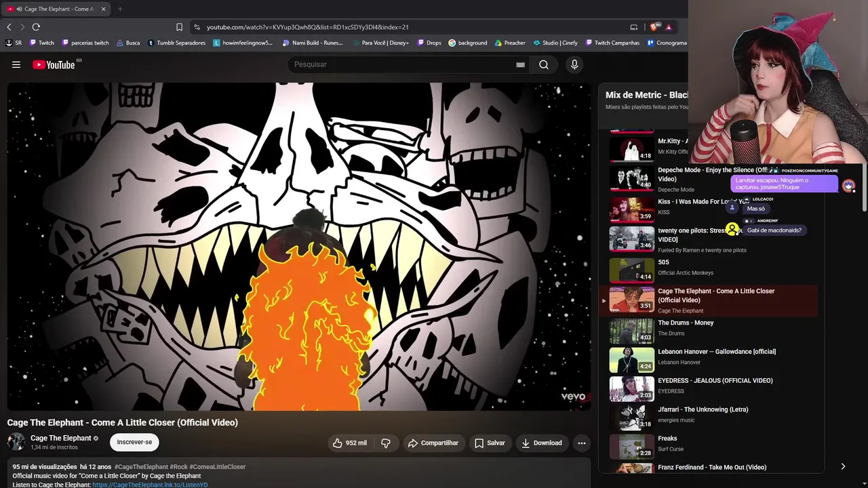The width and height of the screenshot is (868, 488).
Task: Open the Drops bookmark
Action: click(x=429, y=43)
